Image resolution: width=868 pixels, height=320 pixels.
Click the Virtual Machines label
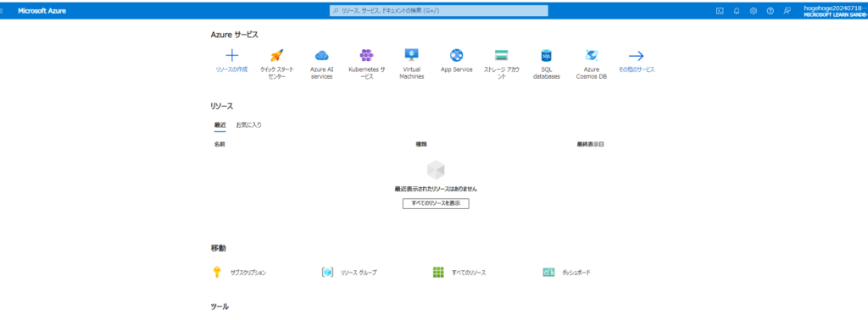(411, 73)
